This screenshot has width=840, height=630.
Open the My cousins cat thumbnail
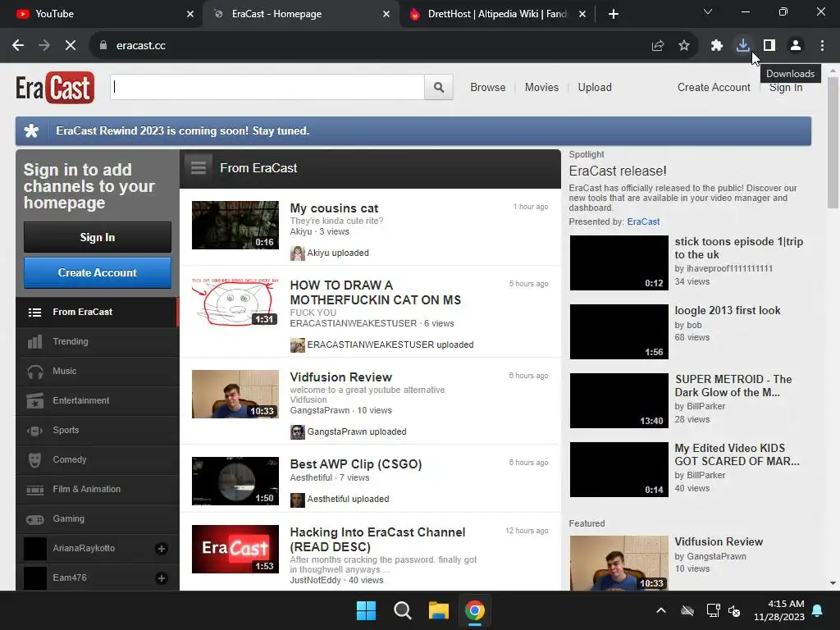[x=235, y=225]
